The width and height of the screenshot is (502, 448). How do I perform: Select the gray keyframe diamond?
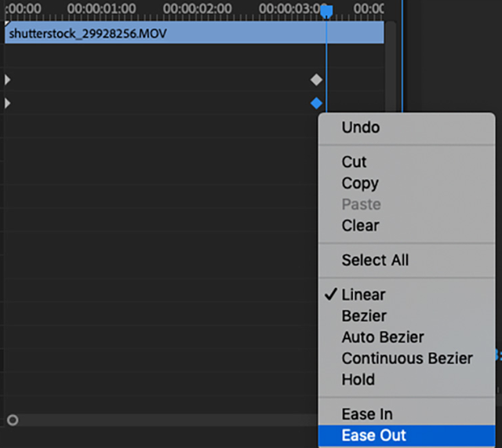tap(316, 80)
